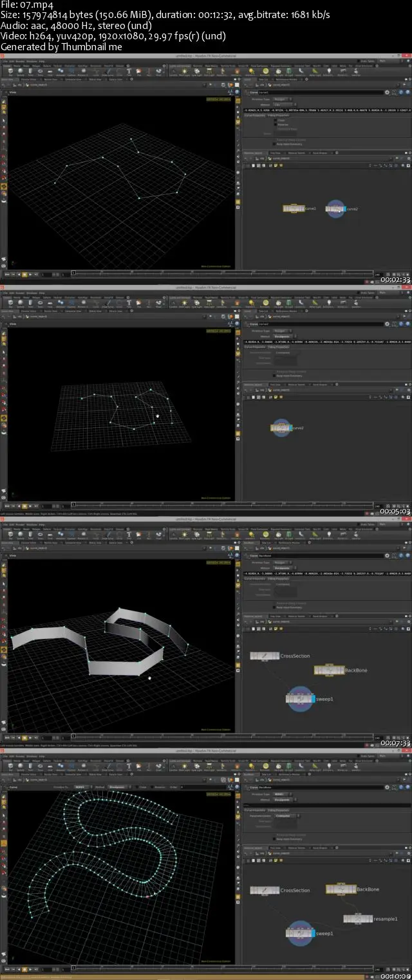Image resolution: width=412 pixels, height=980 pixels.
Task: Select the curve1 node in the 00:02:33 frame
Action: coord(294,208)
